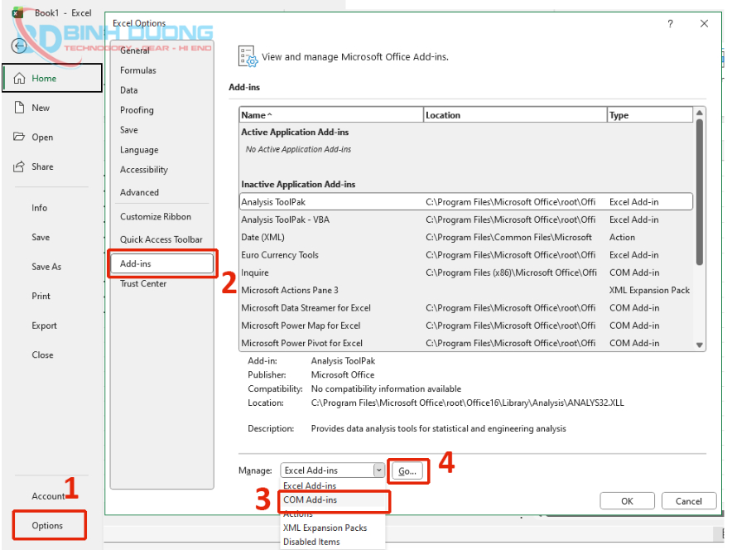756x550 pixels.
Task: Open Customize Ribbon settings
Action: (x=156, y=217)
